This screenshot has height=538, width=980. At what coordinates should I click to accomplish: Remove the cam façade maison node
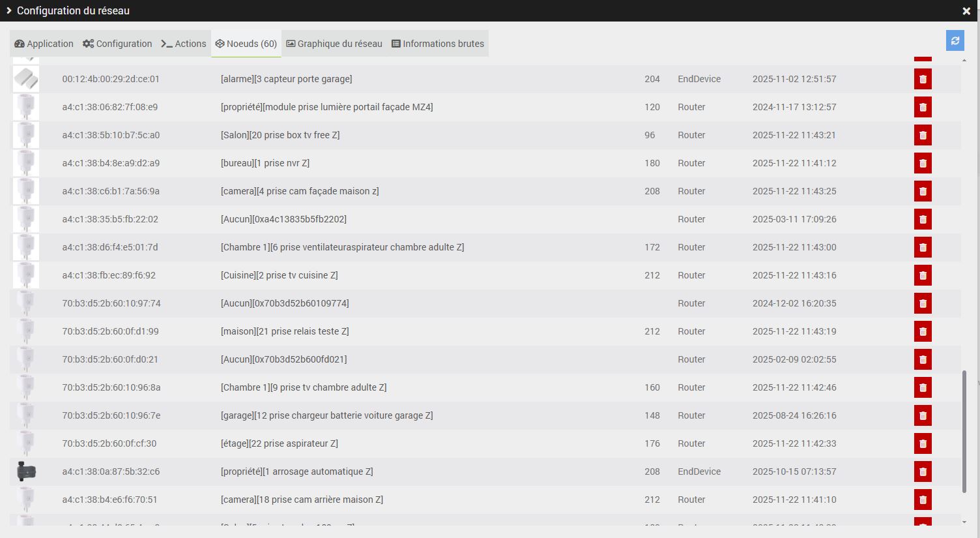(923, 191)
